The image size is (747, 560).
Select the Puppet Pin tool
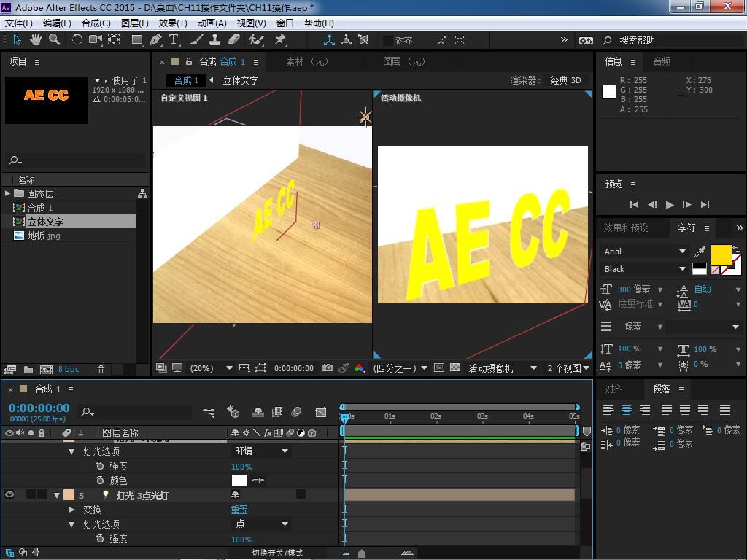click(280, 40)
